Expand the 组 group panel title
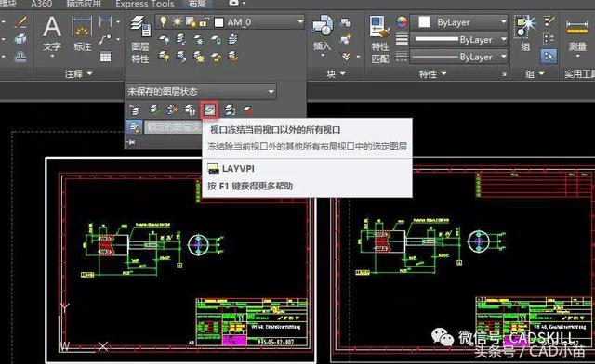Image resolution: width=595 pixels, height=364 pixels. click(x=535, y=74)
